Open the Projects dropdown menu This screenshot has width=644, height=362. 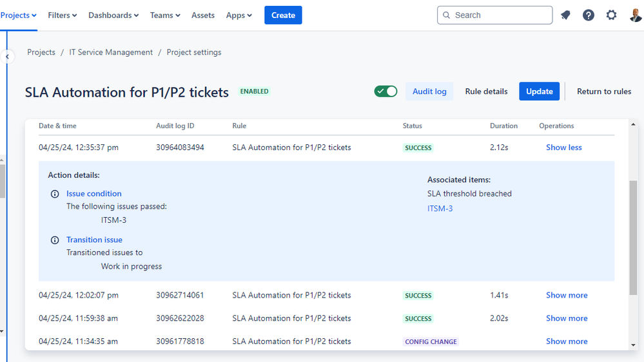[19, 15]
